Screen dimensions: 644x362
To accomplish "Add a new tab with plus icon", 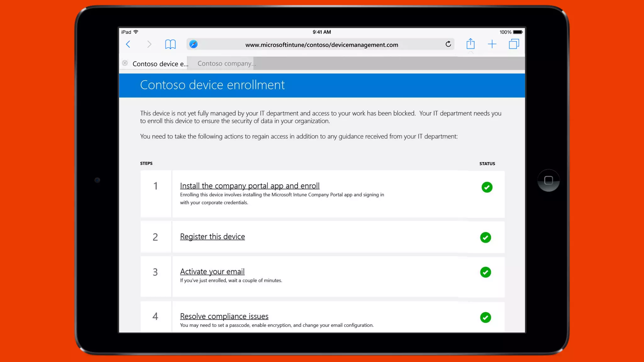I will pyautogui.click(x=492, y=44).
